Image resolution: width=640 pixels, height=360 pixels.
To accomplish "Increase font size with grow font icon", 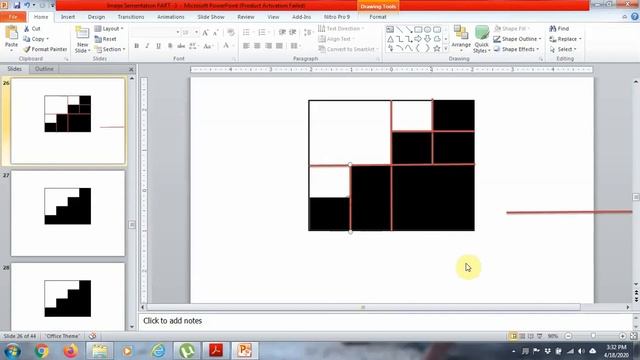I will click(205, 32).
